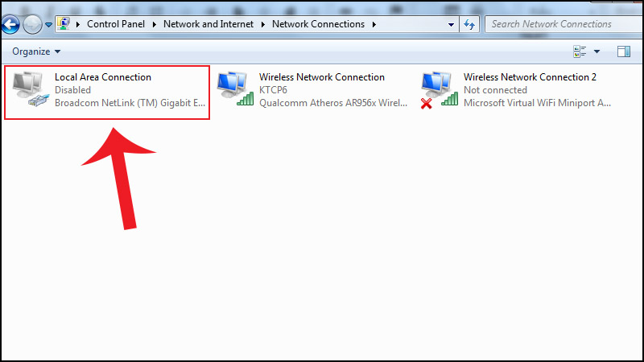The image size is (644, 362).
Task: Click Network Connections breadcrumb segment
Action: tap(318, 24)
